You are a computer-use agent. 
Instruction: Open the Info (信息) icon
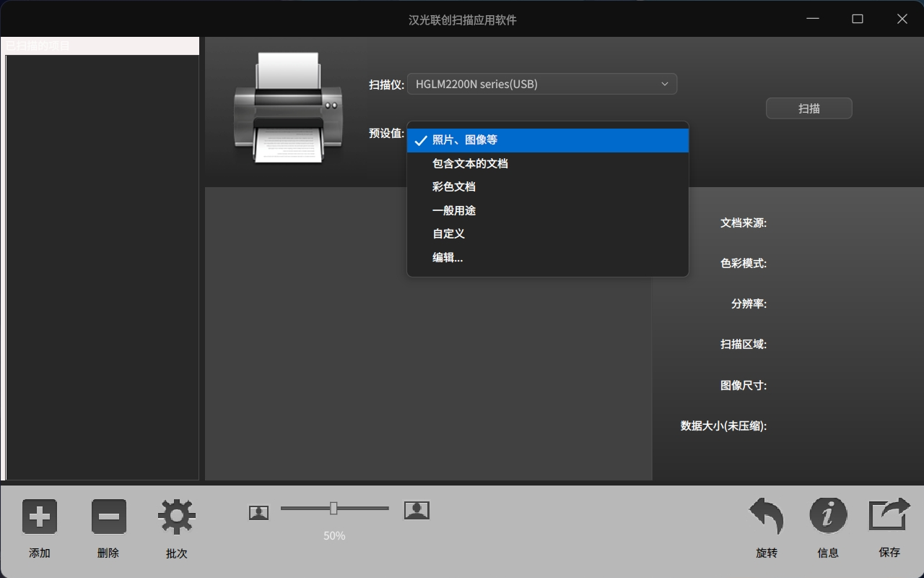(828, 516)
